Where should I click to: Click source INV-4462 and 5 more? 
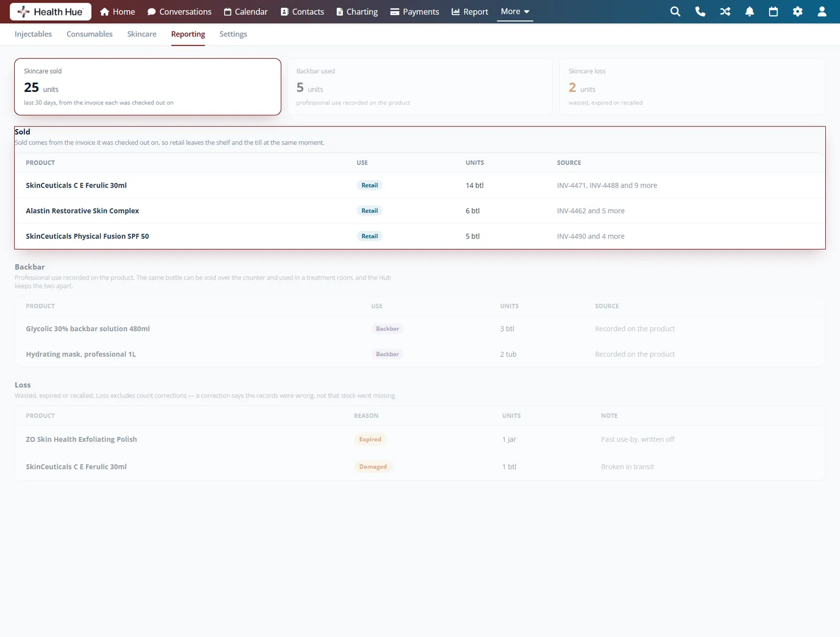[x=591, y=211]
